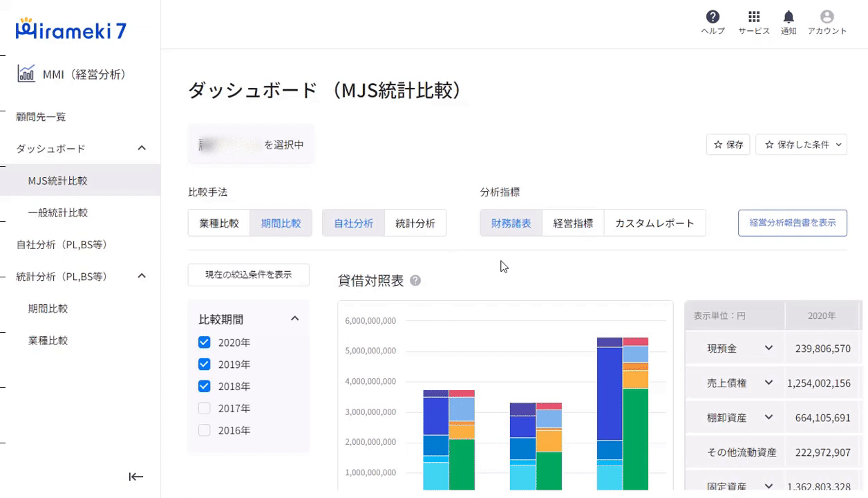Open the notifications bell icon
This screenshot has width=868, height=498.
coord(789,17)
